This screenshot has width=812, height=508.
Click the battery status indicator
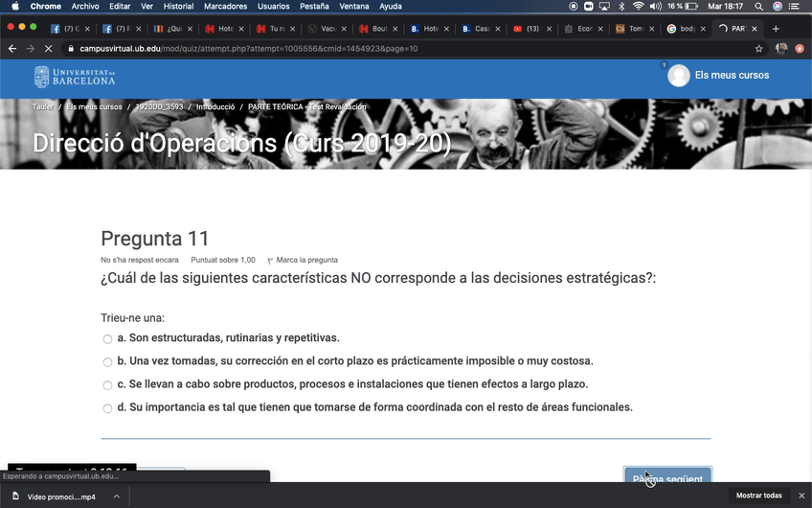(x=683, y=6)
